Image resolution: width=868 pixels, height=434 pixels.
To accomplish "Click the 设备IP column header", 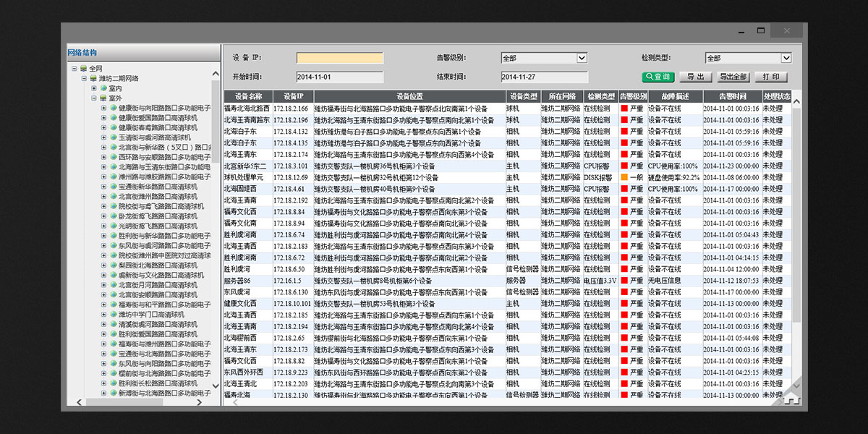I will click(294, 96).
